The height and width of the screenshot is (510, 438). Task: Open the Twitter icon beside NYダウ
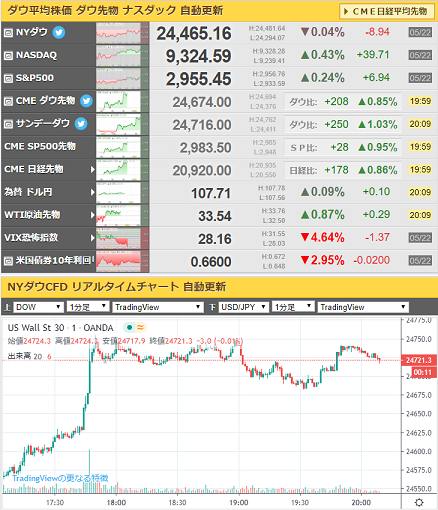coord(59,33)
